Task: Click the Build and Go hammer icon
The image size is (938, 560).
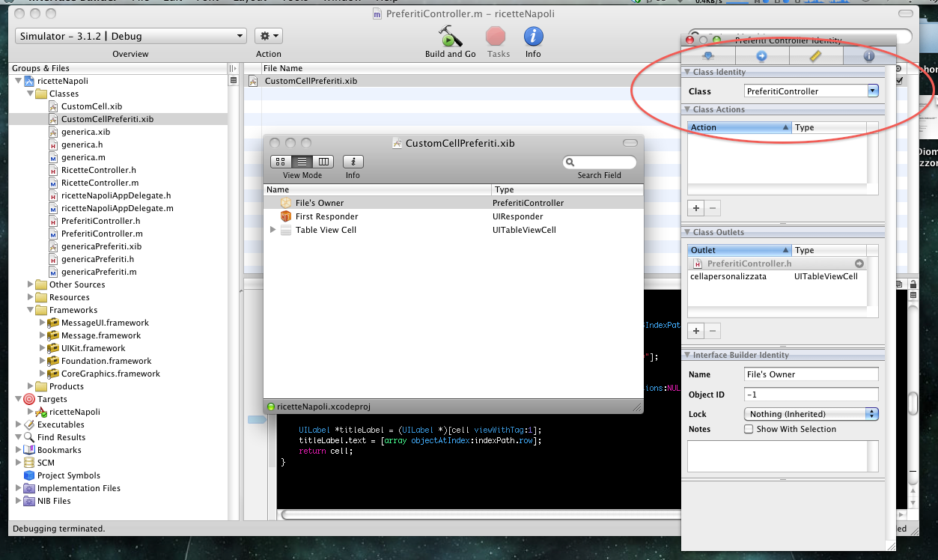Action: click(x=450, y=36)
